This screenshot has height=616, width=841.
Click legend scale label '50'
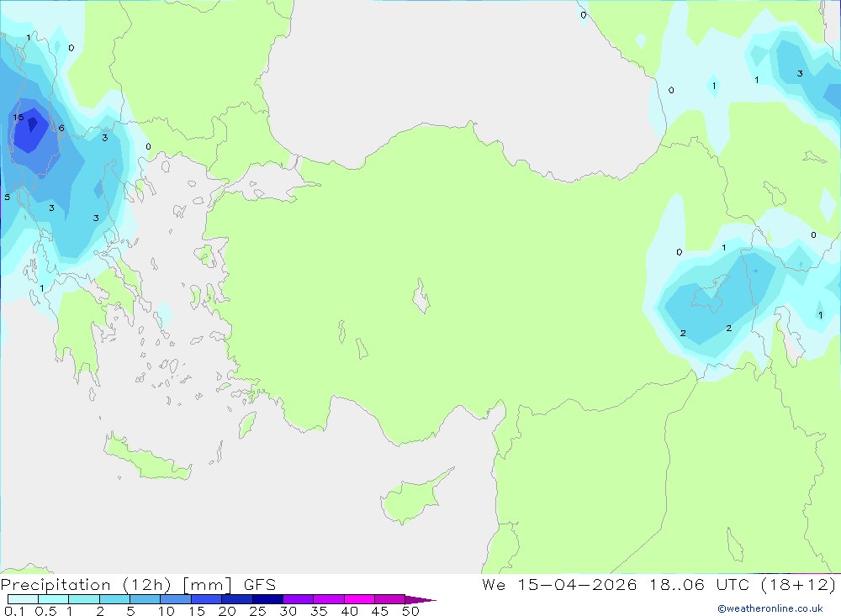410,611
